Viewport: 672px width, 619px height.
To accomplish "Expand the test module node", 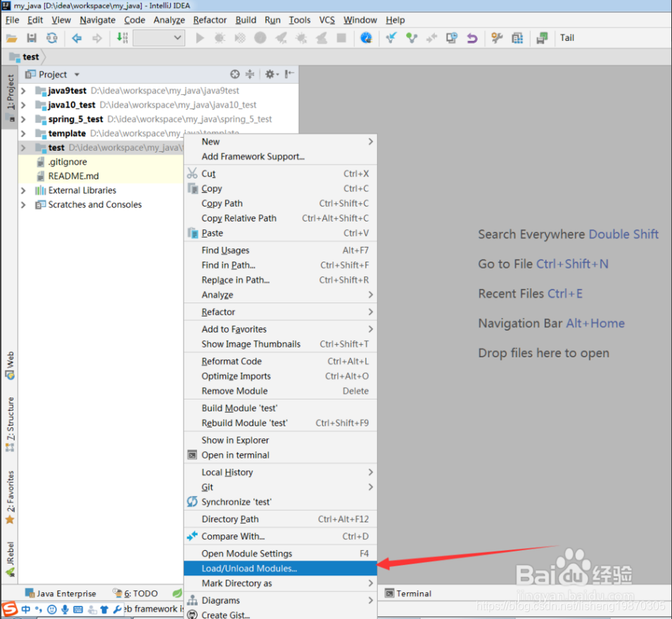I will [23, 148].
